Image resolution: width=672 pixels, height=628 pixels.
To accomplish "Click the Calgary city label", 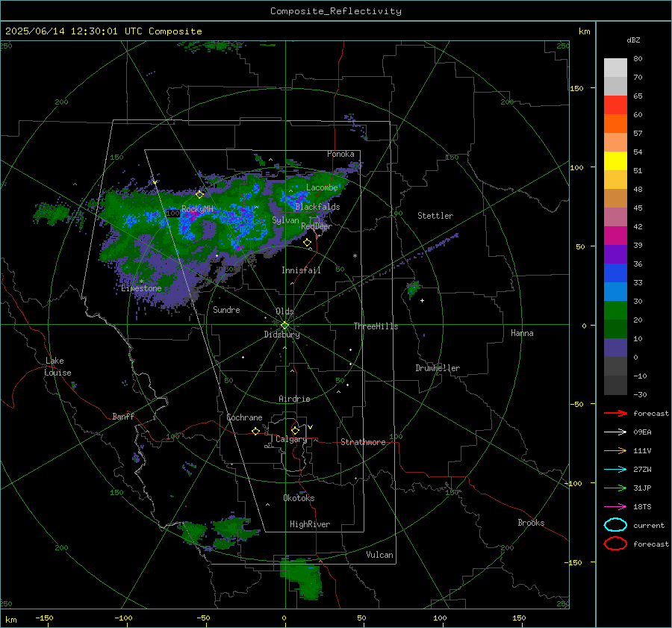I will coord(291,439).
